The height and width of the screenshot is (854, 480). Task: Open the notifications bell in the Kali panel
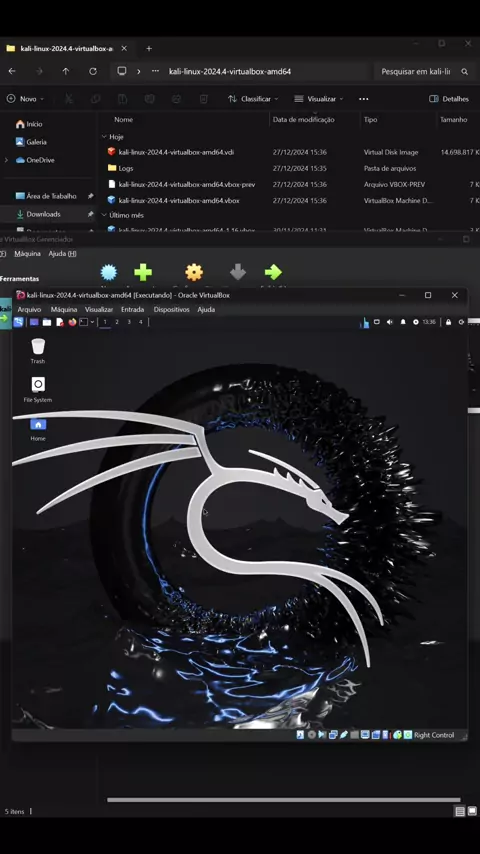[403, 322]
